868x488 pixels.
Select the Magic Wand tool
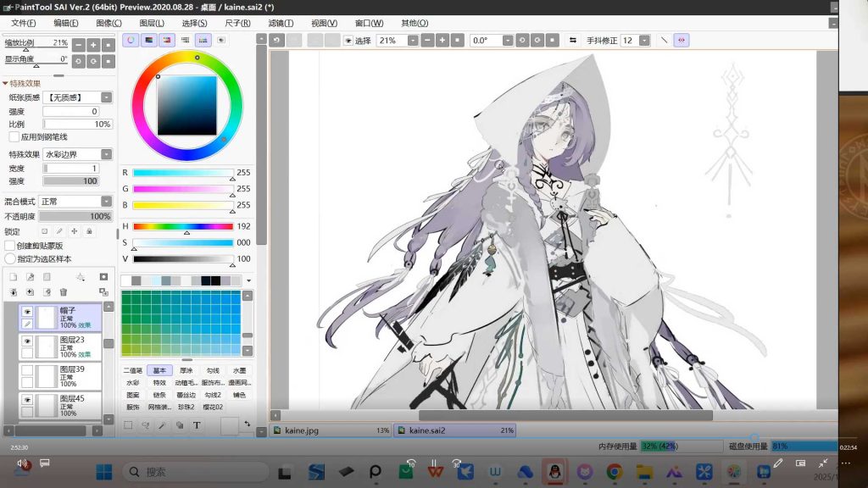[163, 425]
